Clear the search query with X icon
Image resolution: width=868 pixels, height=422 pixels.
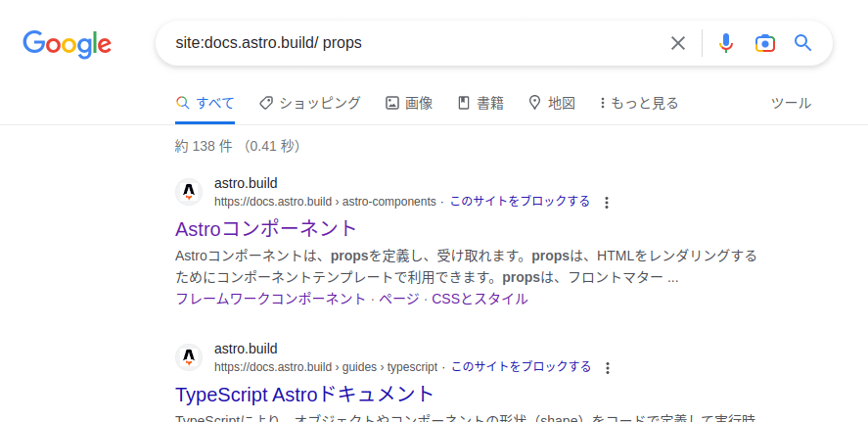(678, 43)
